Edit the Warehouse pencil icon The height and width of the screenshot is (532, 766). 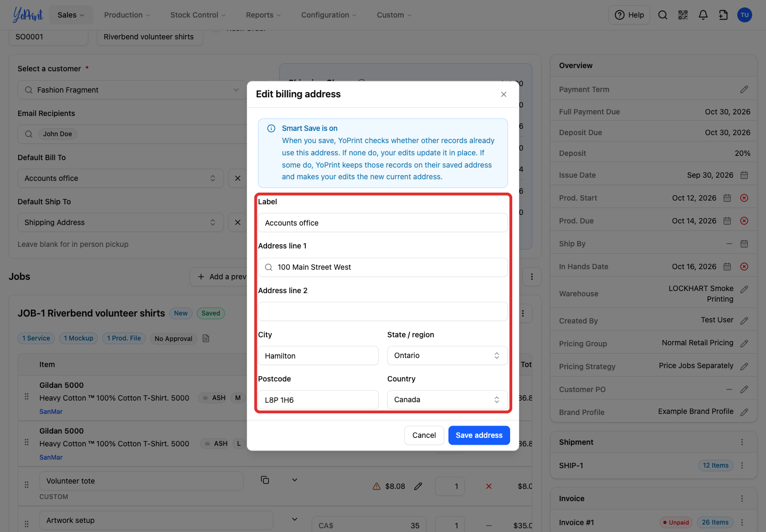[744, 289]
